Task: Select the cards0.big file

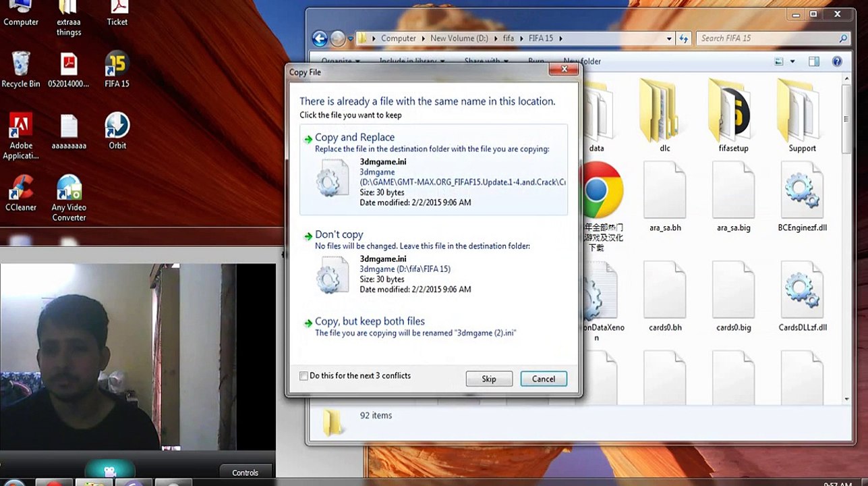Action: [733, 297]
